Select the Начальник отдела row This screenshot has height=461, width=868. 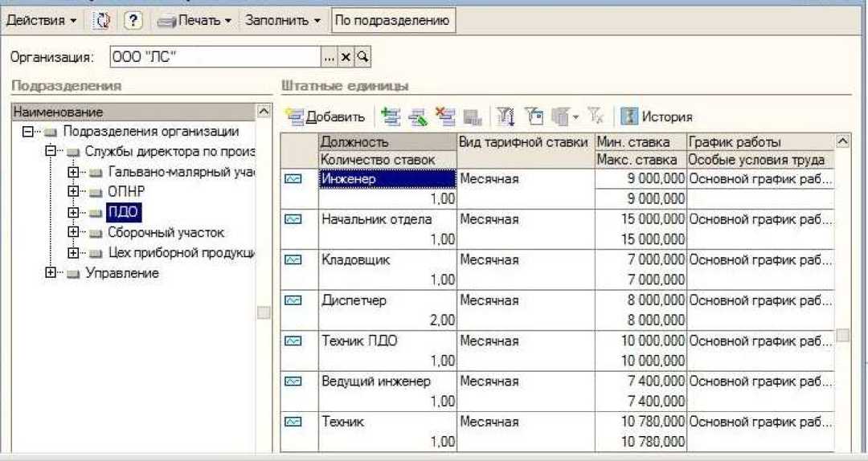pos(376,219)
